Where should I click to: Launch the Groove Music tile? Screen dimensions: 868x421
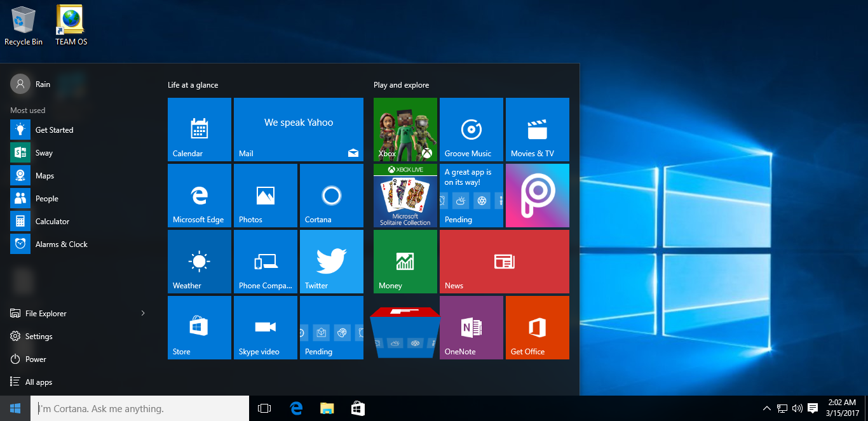[x=471, y=130]
